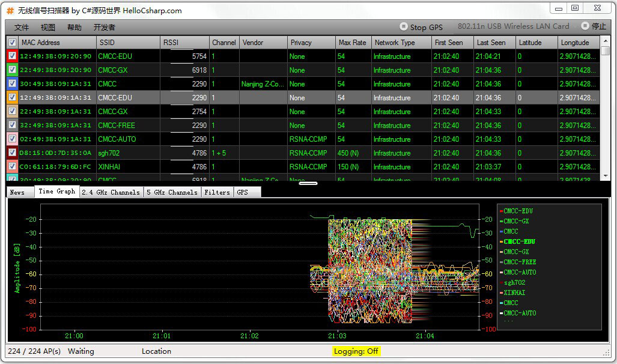The height and width of the screenshot is (364, 617).
Task: Toggle checkbox for MAC 02:49:3B:09:1A:31
Action: pos(12,139)
